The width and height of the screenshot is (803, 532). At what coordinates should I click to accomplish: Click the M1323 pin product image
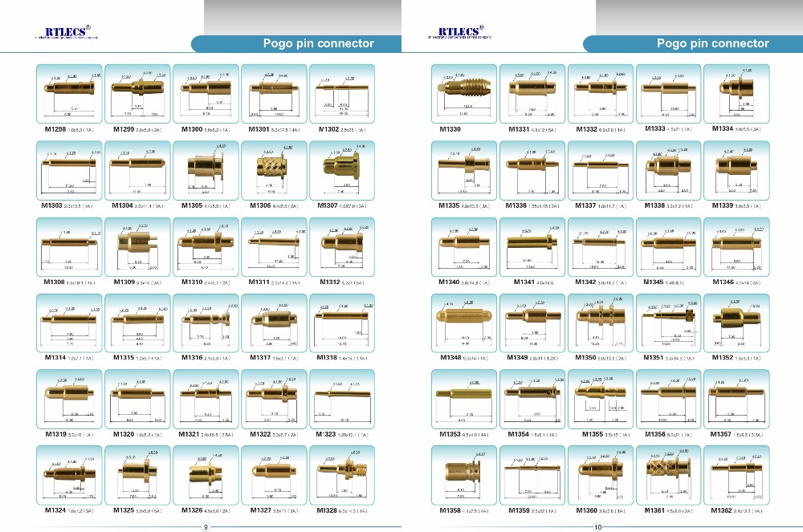[x=343, y=398]
